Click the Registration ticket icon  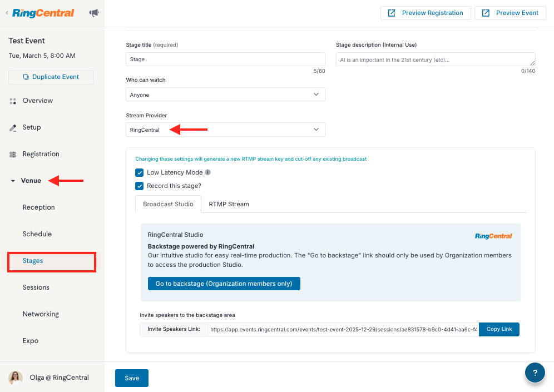point(13,155)
